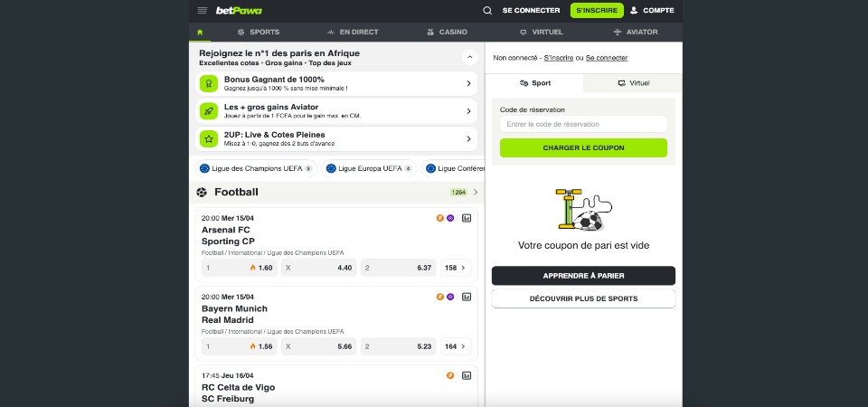Go to the home icon tab
This screenshot has height=407, width=868.
[x=200, y=33]
